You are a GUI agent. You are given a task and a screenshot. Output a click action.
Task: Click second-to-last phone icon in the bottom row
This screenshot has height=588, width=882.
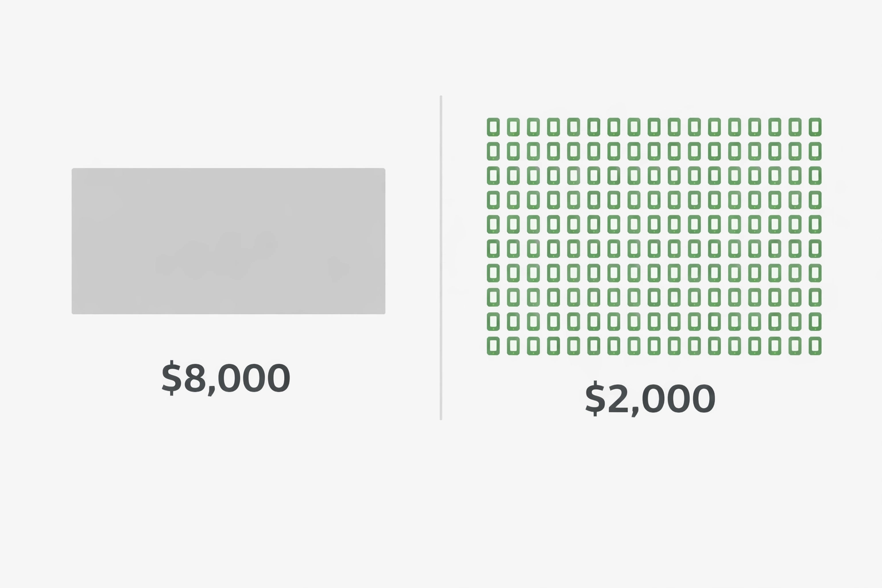coord(795,346)
